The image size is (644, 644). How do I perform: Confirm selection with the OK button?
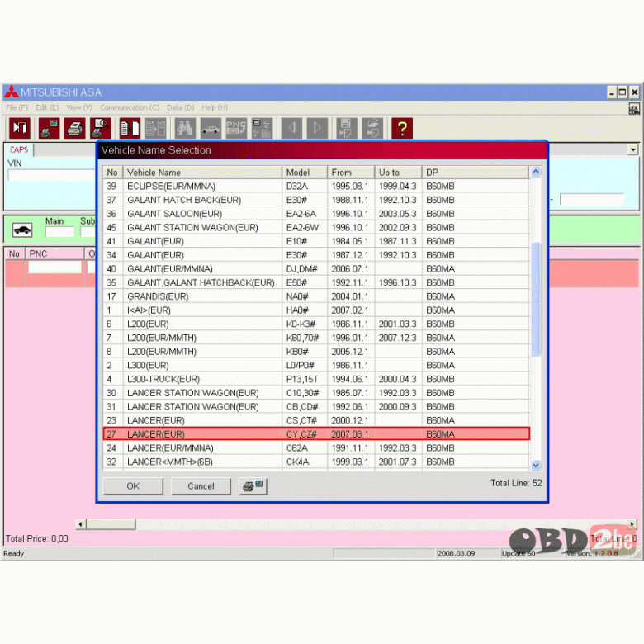coord(133,486)
